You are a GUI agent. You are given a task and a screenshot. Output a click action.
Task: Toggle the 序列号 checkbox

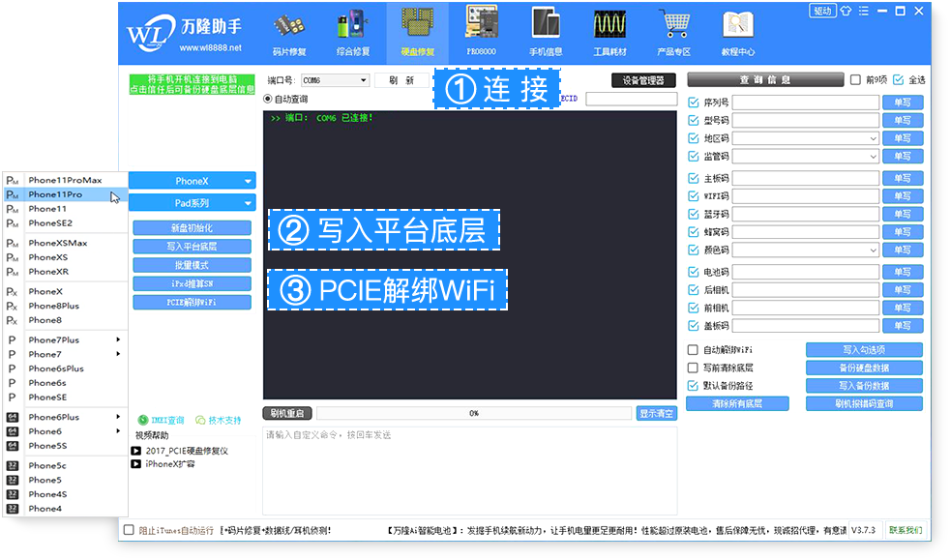coord(694,103)
